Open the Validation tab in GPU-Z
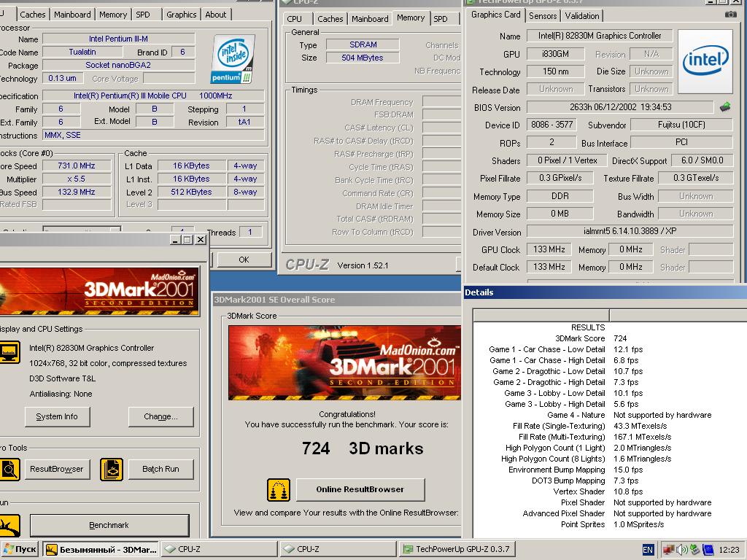Image resolution: width=747 pixels, height=560 pixels. 581,16
